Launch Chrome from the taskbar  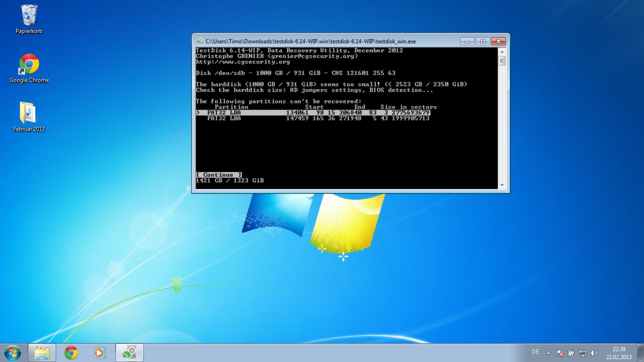71,353
